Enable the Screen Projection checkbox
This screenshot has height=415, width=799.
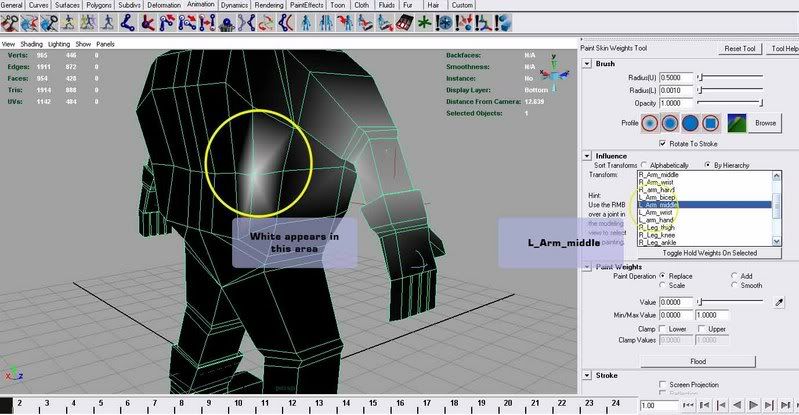click(662, 384)
